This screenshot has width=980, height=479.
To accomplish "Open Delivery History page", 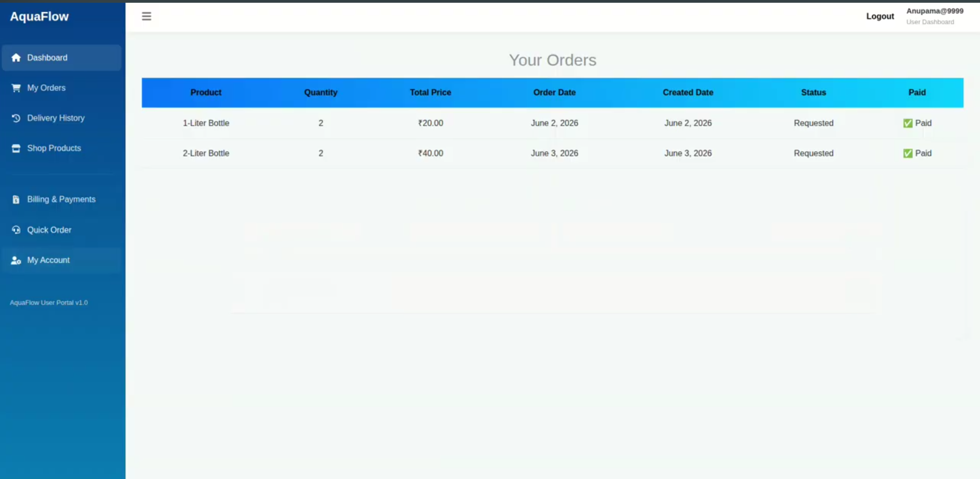I will point(62,118).
